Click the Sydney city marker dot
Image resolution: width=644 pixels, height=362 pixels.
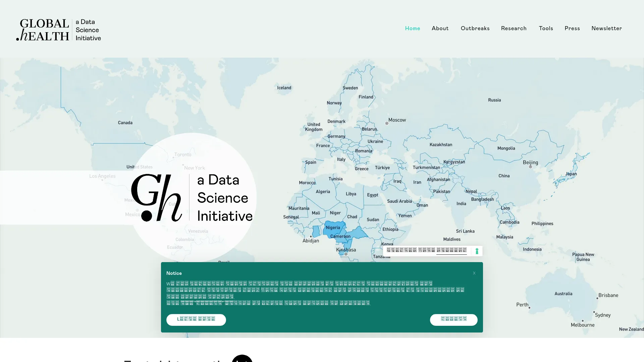pyautogui.click(x=594, y=312)
